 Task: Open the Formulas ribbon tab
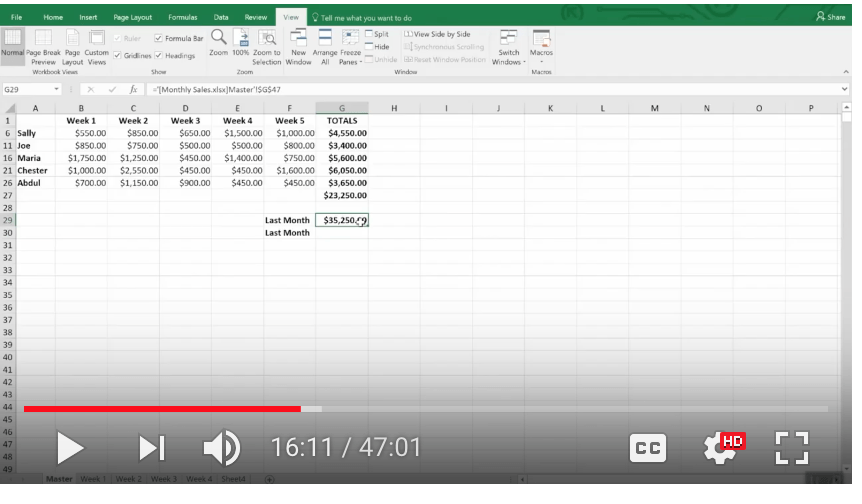click(182, 17)
